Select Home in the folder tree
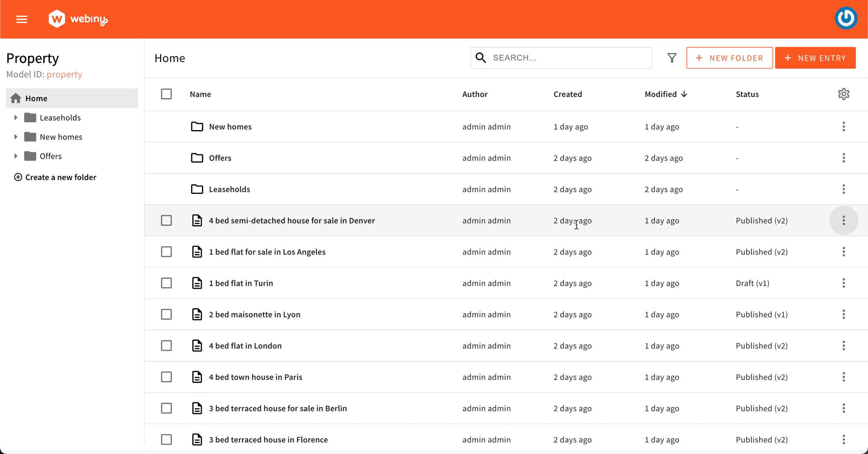The width and height of the screenshot is (868, 454). [x=36, y=98]
